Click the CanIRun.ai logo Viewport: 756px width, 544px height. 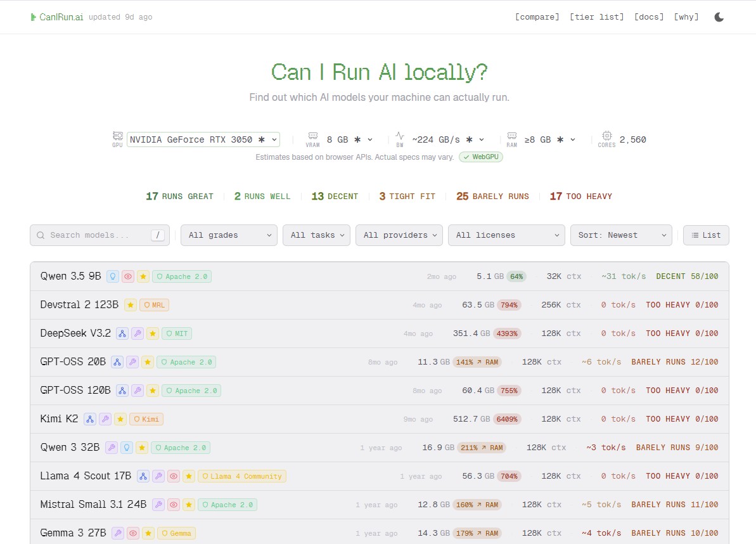[58, 17]
